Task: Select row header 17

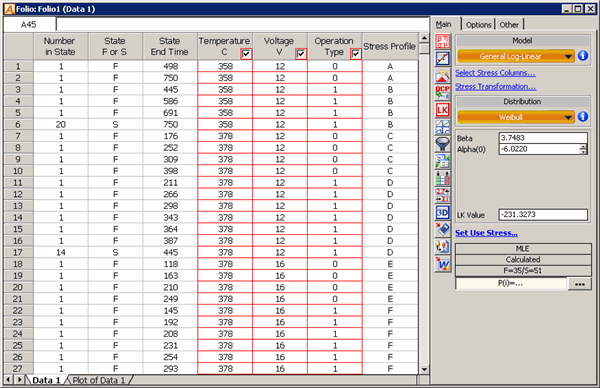Action: [18, 253]
